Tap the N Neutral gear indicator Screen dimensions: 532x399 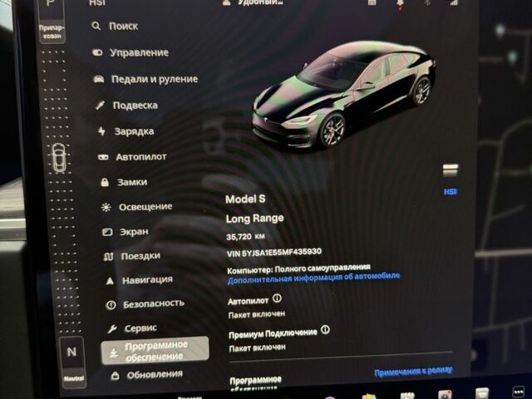click(x=72, y=362)
